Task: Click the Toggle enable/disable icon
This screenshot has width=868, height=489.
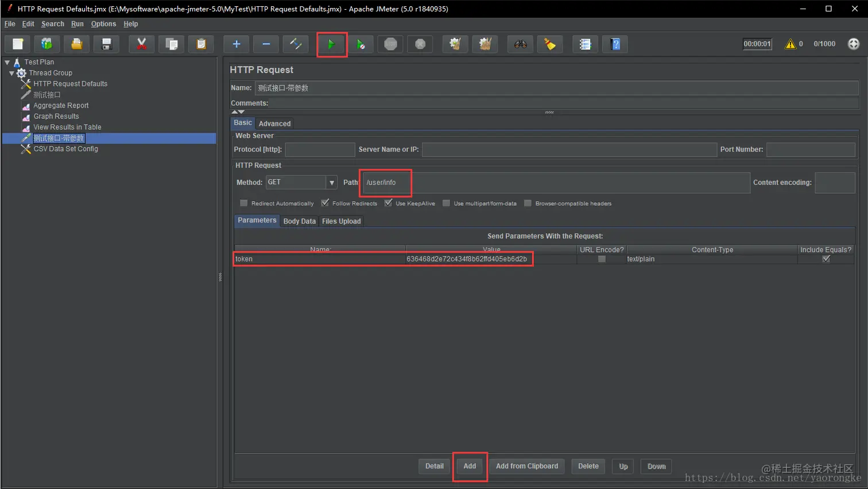Action: coord(296,44)
